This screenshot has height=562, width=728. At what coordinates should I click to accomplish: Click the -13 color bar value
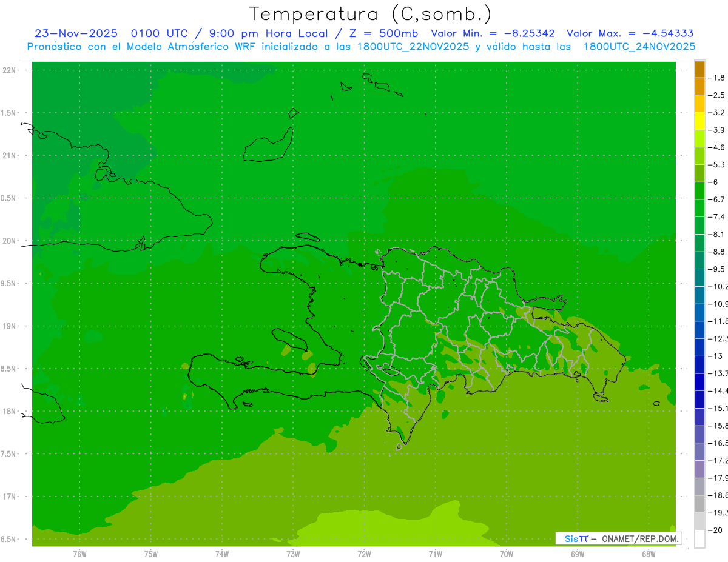[715, 356]
